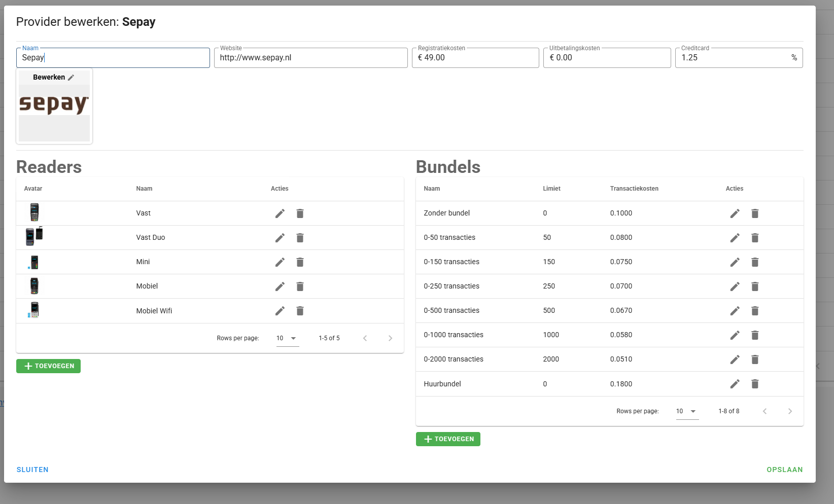
Task: Delete the 0-2000 transacties bundle
Action: [755, 359]
